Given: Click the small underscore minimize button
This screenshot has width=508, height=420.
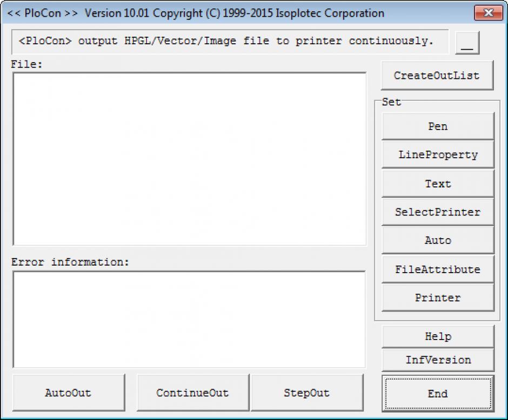Looking at the screenshot, I should coord(467,43).
